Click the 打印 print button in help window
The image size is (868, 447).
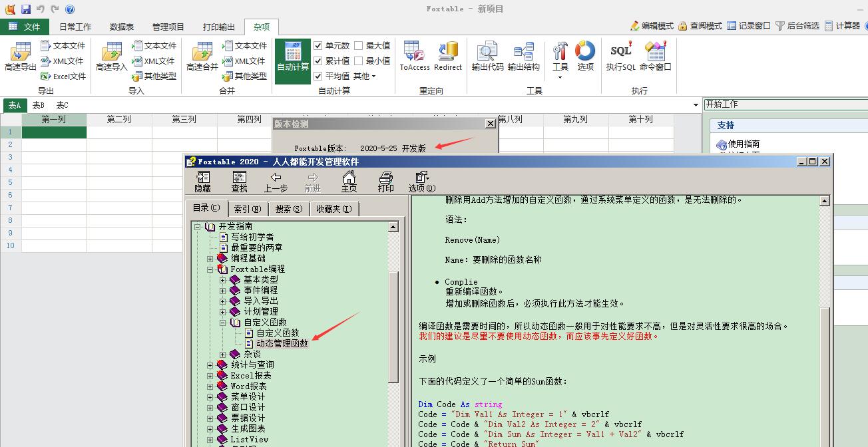pos(385,182)
